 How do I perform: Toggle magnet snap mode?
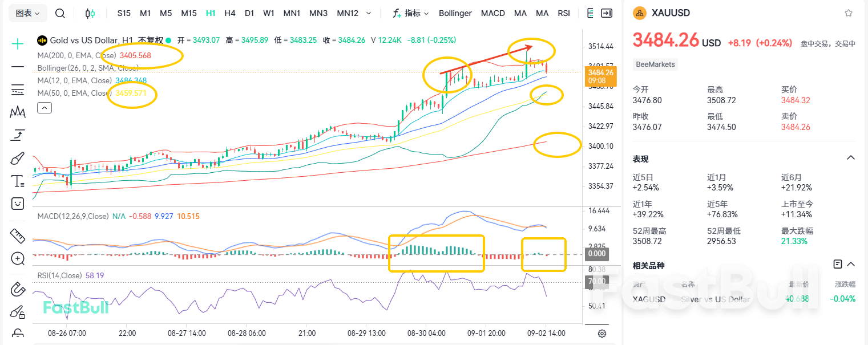coord(17,289)
